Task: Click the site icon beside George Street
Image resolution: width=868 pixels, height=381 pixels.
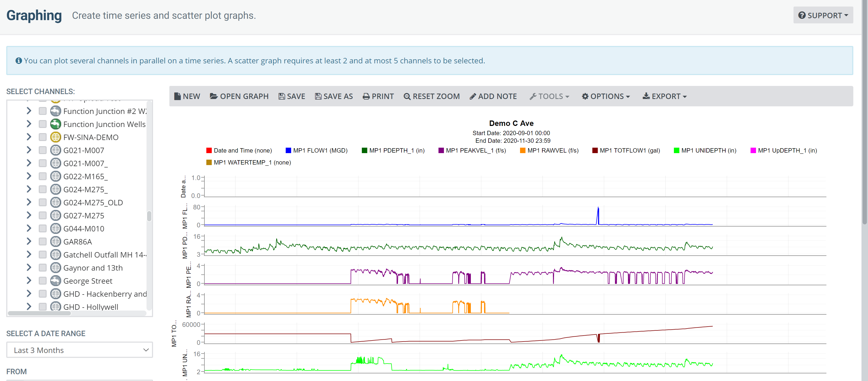Action: click(x=56, y=281)
